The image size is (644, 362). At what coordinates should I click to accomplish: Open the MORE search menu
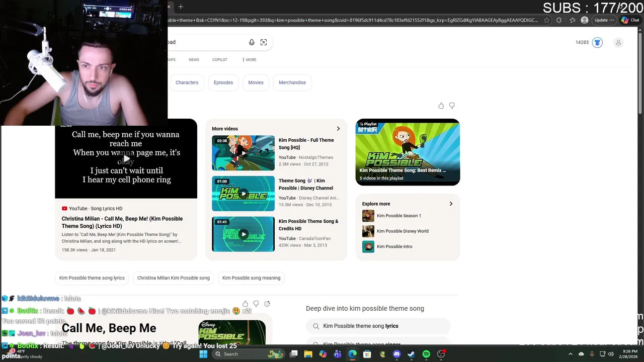(x=249, y=60)
